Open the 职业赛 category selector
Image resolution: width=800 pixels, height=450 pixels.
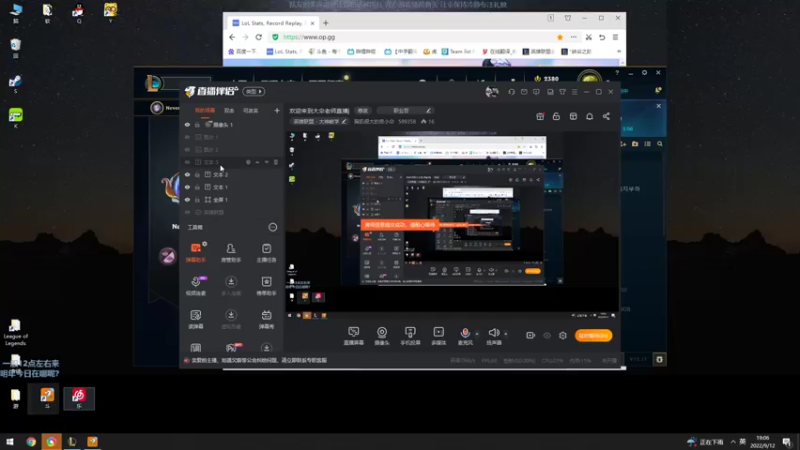[x=405, y=110]
